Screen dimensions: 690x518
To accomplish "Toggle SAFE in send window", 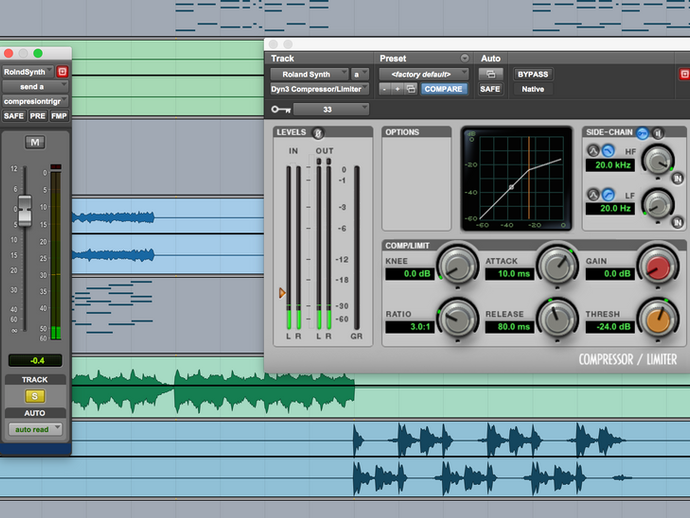I will click(14, 116).
